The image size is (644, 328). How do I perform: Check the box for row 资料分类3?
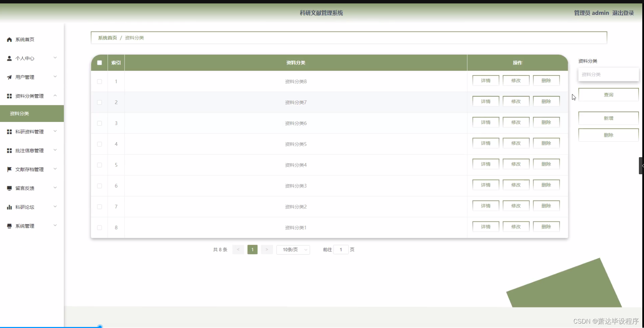click(x=99, y=186)
